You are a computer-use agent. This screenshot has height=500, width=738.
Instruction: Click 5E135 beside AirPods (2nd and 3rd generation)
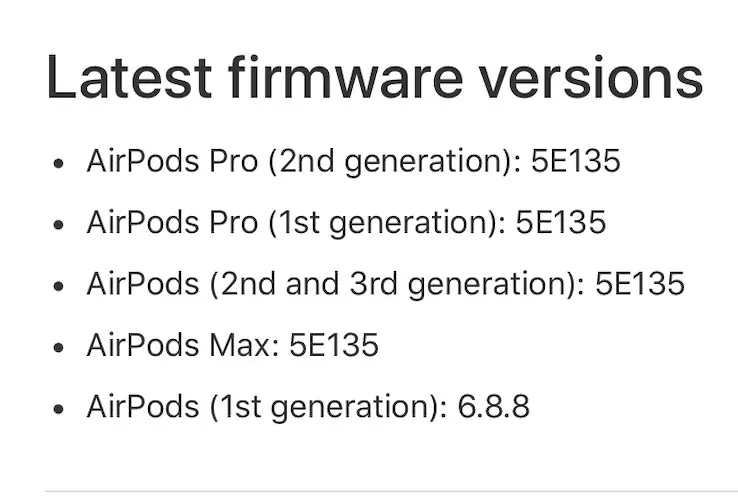640,284
